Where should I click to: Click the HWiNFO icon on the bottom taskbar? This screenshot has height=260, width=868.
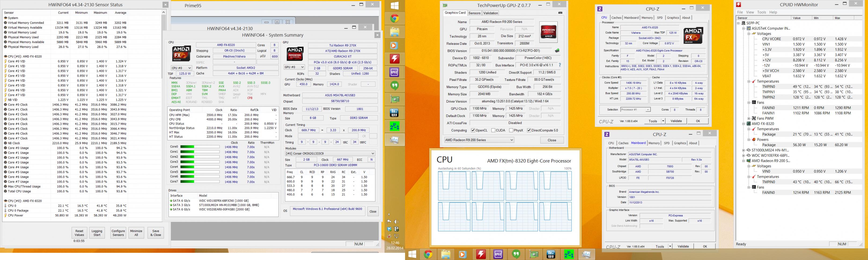click(x=551, y=254)
